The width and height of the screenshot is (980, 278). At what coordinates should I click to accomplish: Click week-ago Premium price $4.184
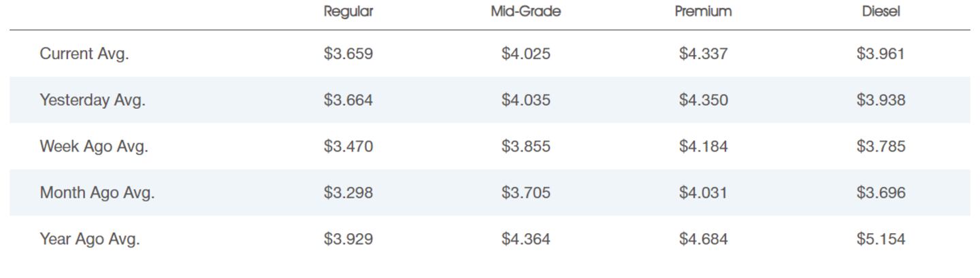pos(703,146)
